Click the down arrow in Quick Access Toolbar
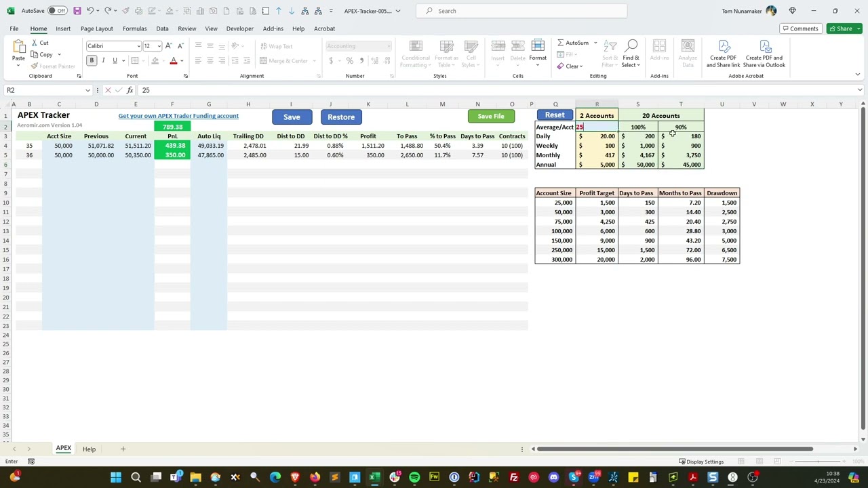This screenshot has width=868, height=488. [x=292, y=11]
